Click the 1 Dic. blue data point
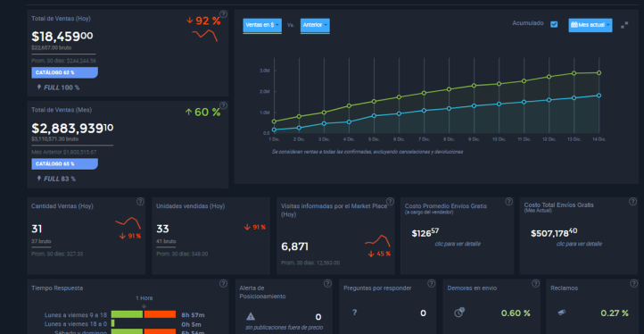The height and width of the screenshot is (334, 644). coord(274,129)
